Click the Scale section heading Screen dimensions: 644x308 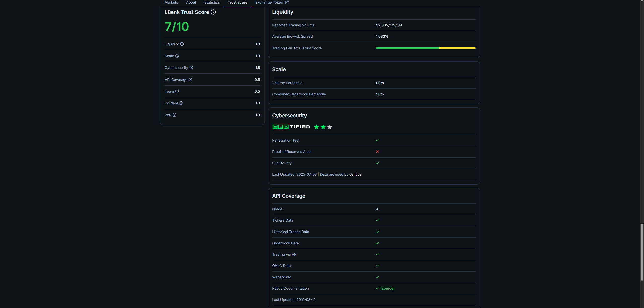point(279,69)
